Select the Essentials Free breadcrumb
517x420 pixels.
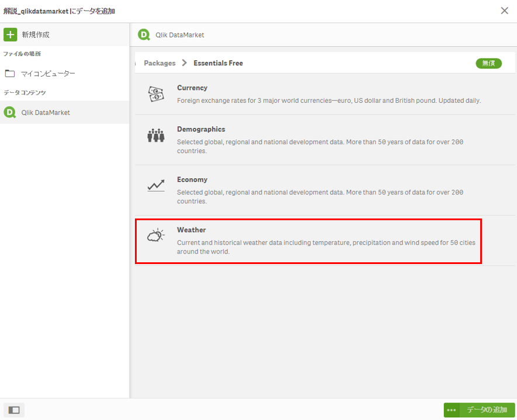[218, 63]
